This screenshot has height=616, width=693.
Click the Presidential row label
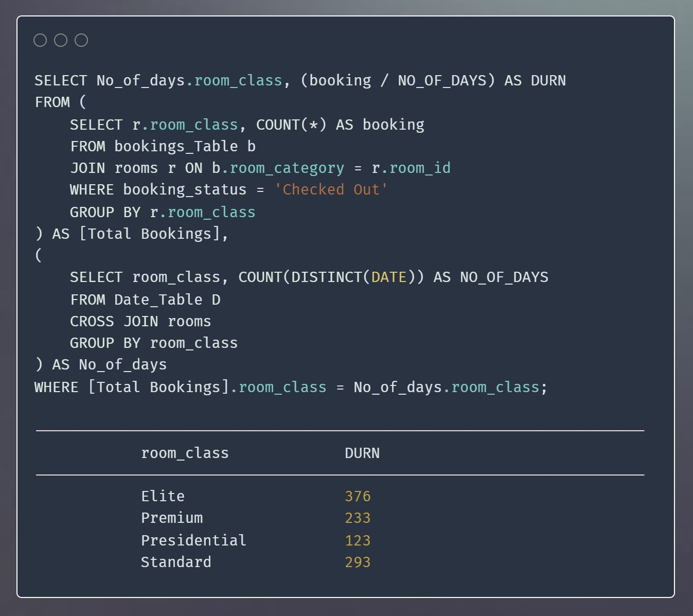pos(193,540)
